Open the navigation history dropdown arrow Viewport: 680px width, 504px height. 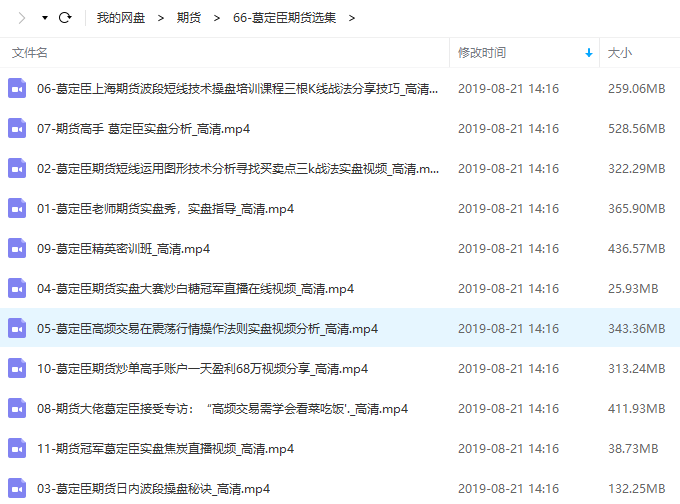(x=45, y=18)
